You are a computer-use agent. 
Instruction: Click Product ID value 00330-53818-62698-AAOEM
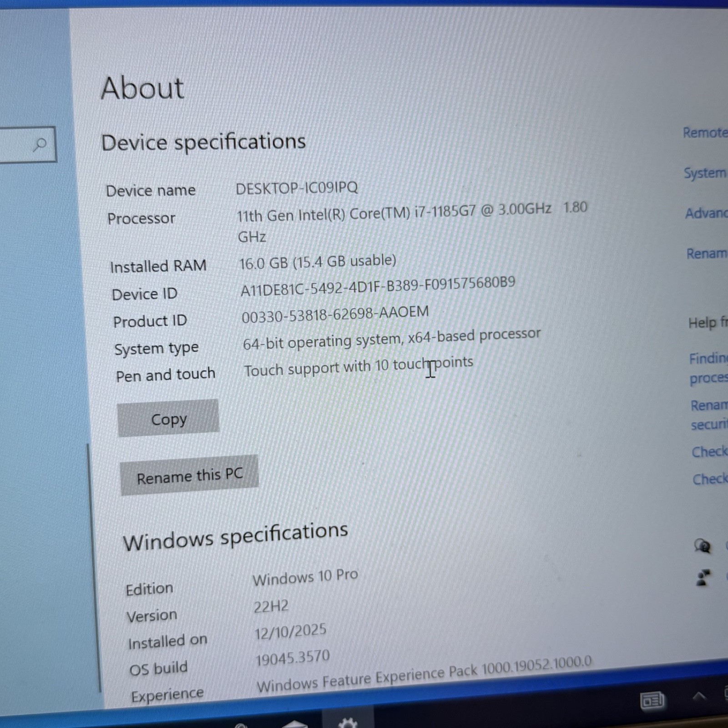pos(335,314)
